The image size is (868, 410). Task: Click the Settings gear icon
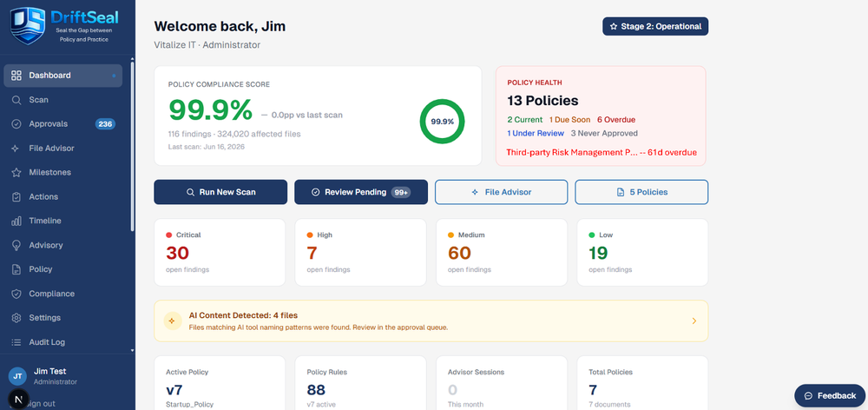(16, 318)
